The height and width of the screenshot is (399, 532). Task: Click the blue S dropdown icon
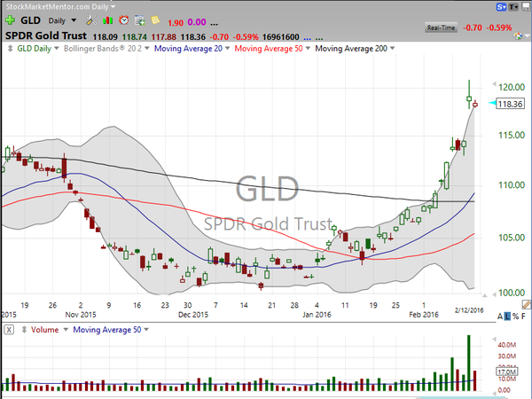click(501, 6)
